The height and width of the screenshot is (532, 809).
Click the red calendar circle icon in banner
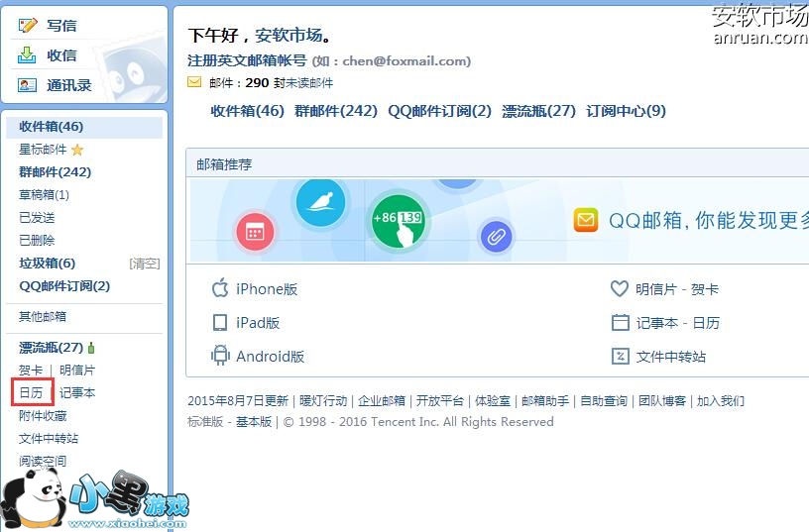255,232
